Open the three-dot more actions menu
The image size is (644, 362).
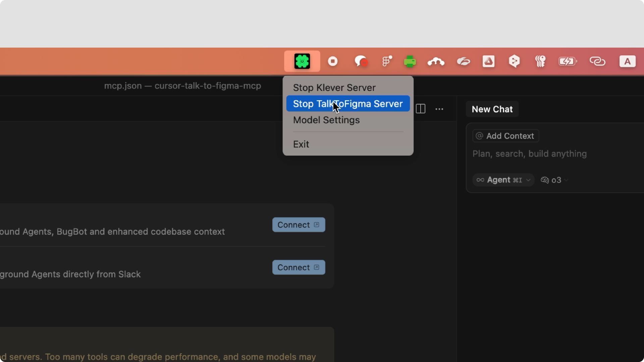[x=439, y=109]
